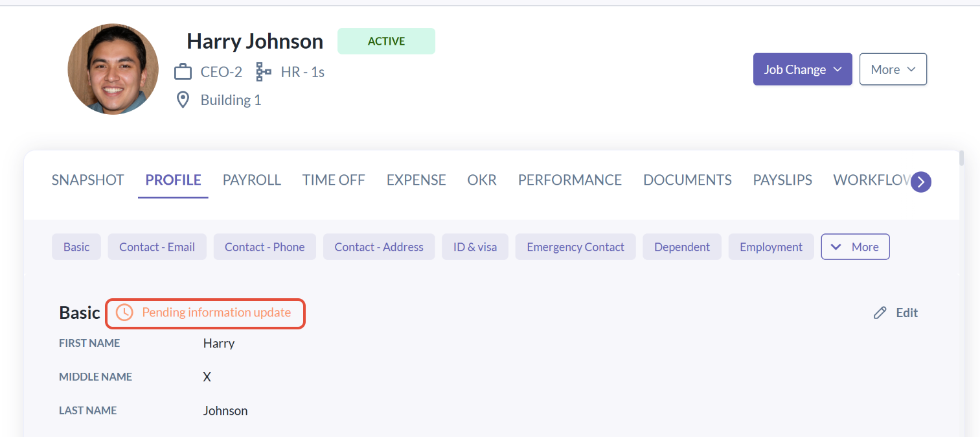Click the tabs scroll-right arrow
The width and height of the screenshot is (980, 437).
point(921,182)
